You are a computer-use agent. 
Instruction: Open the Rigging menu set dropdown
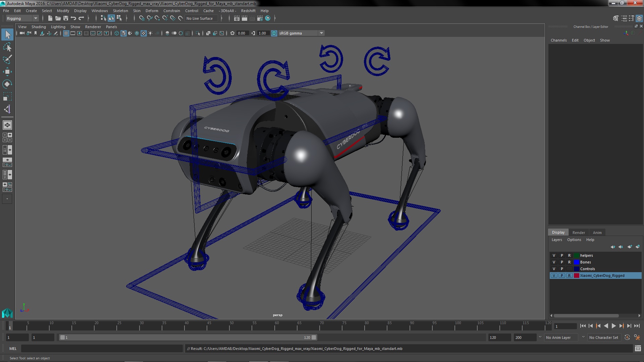tap(22, 18)
